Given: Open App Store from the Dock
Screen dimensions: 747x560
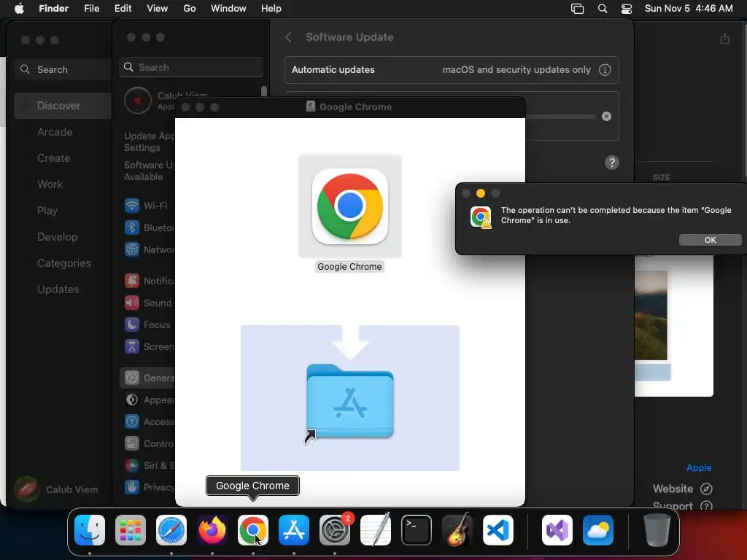Looking at the screenshot, I should [x=294, y=530].
